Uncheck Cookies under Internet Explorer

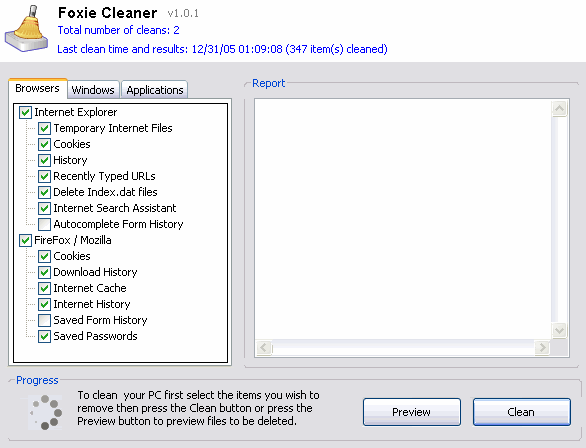(44, 144)
